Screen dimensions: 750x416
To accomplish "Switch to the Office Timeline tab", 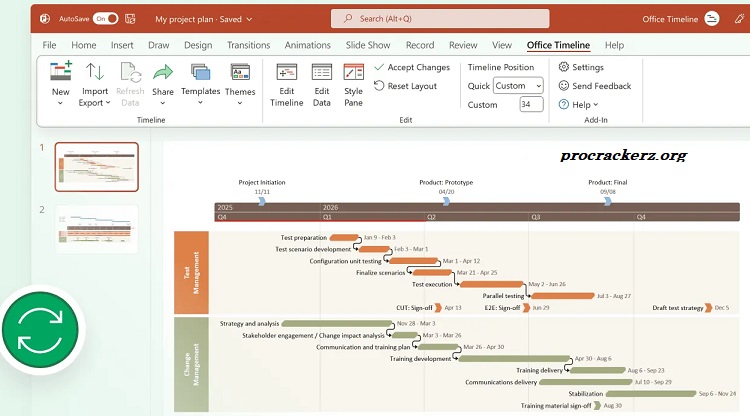I will [558, 45].
